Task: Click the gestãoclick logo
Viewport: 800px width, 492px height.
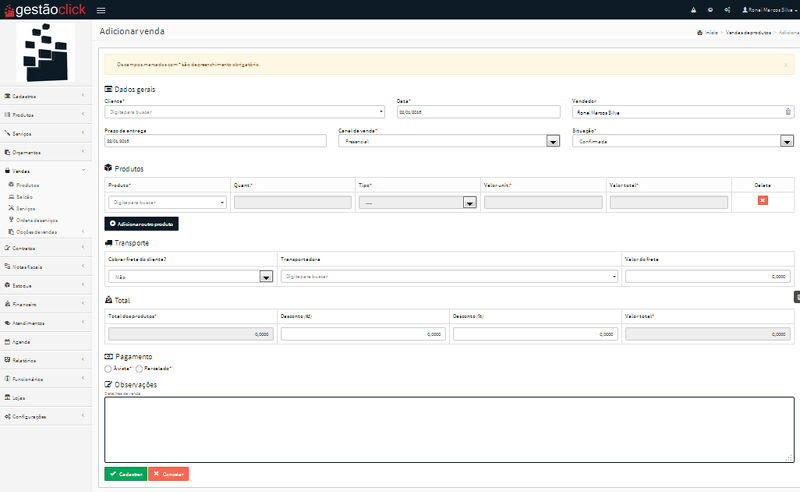Action: (x=45, y=10)
